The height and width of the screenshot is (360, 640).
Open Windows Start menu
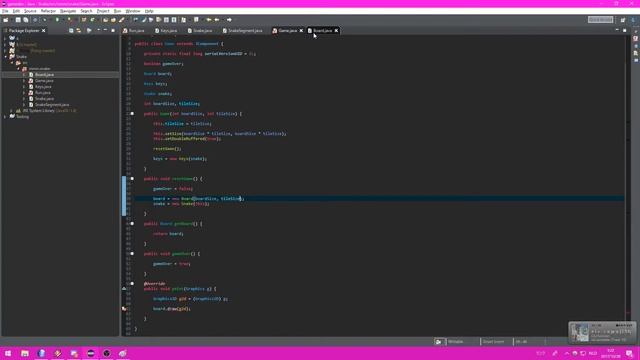coord(8,353)
